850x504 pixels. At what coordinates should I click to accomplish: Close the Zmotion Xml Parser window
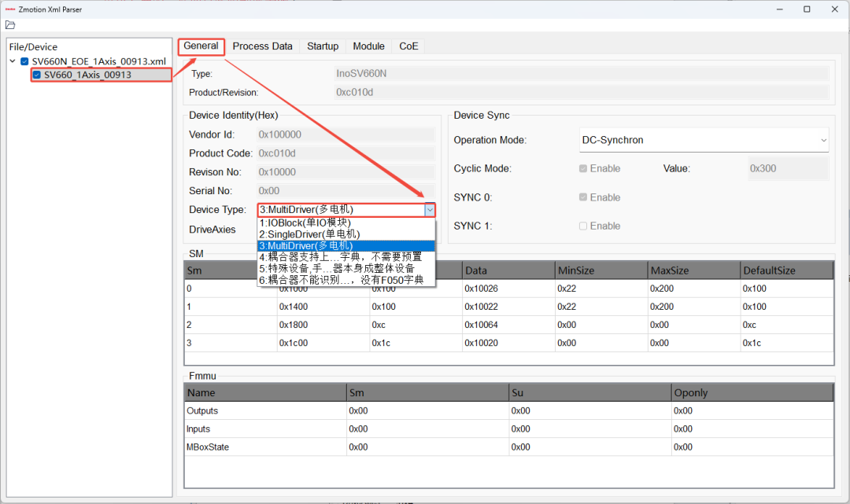[x=835, y=9]
